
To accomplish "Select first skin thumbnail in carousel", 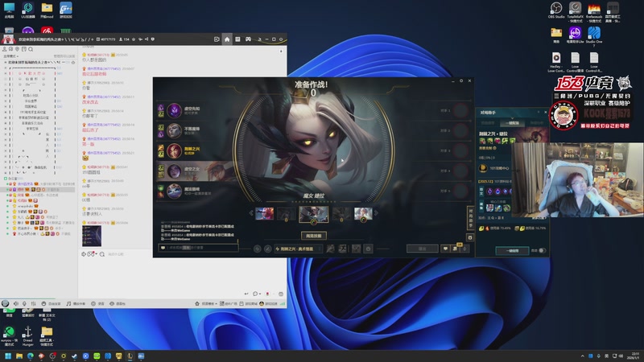I will (x=264, y=213).
